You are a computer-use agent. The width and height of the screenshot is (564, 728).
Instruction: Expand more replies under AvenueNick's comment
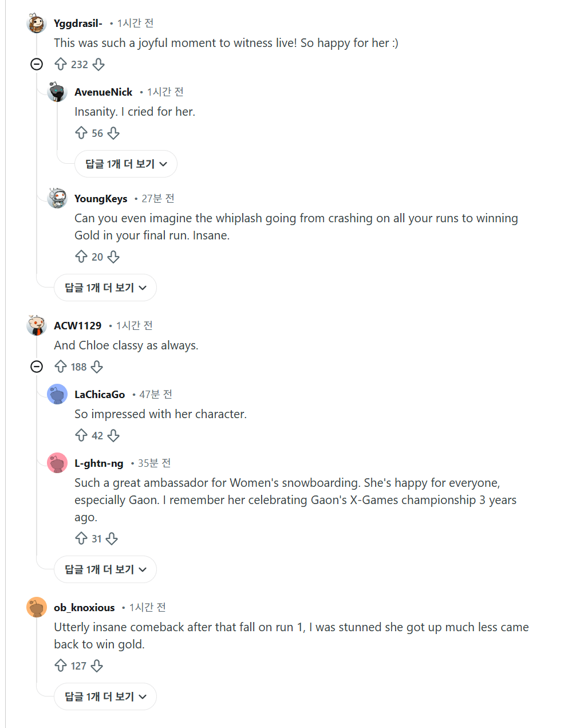(125, 163)
